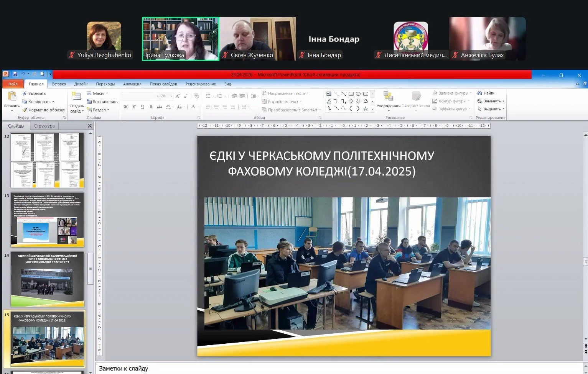Open the Структура outline pane tab

coord(44,126)
